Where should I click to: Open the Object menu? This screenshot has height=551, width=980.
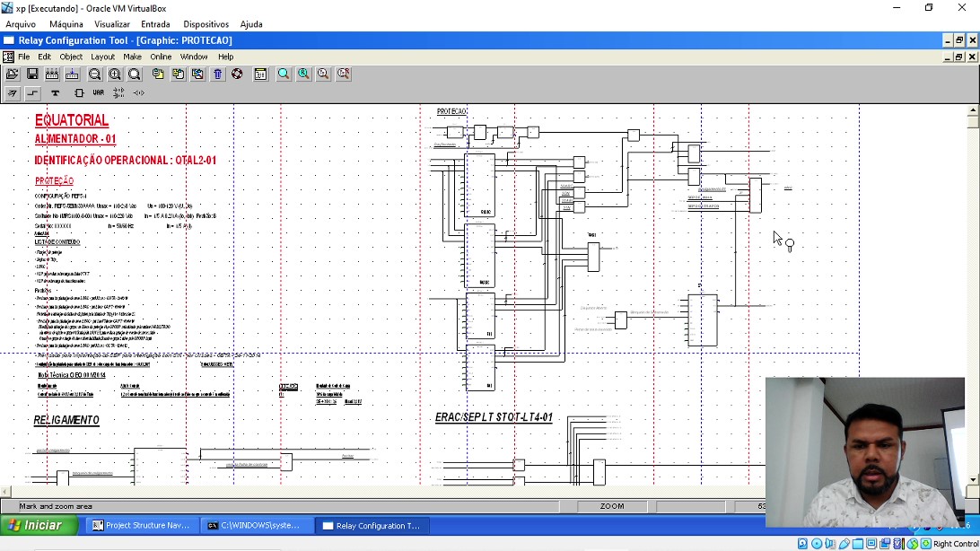point(71,57)
